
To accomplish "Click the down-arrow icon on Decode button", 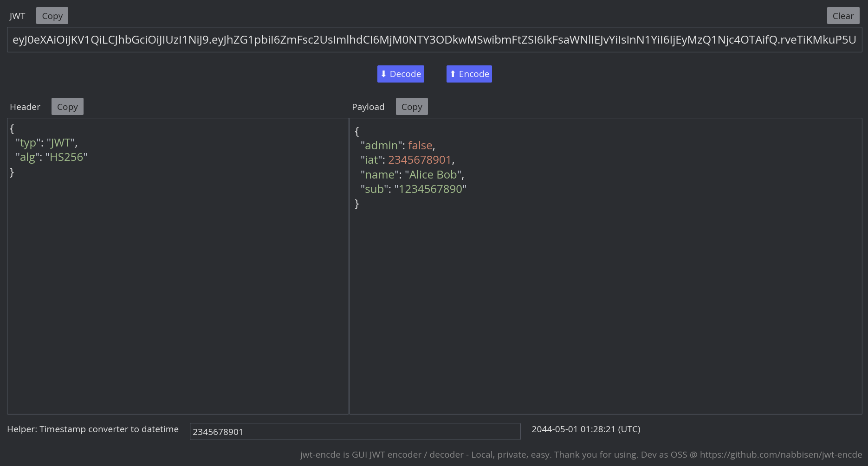I will (x=384, y=73).
